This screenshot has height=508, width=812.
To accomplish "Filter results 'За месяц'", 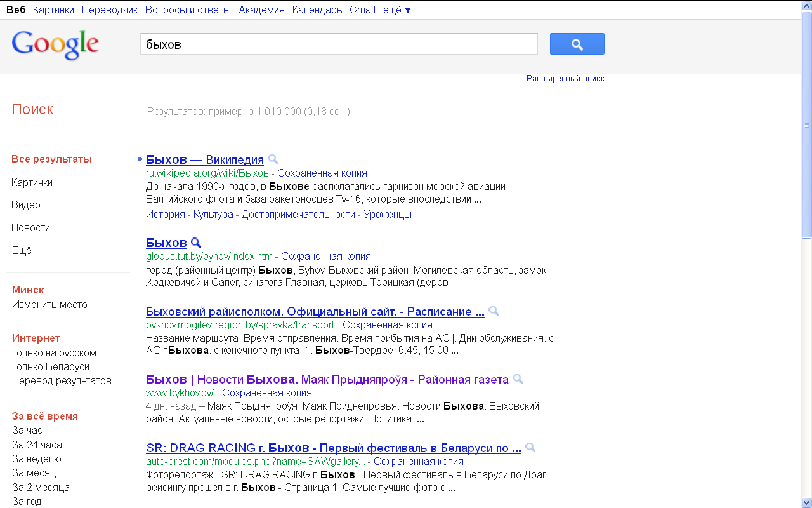I will (34, 472).
